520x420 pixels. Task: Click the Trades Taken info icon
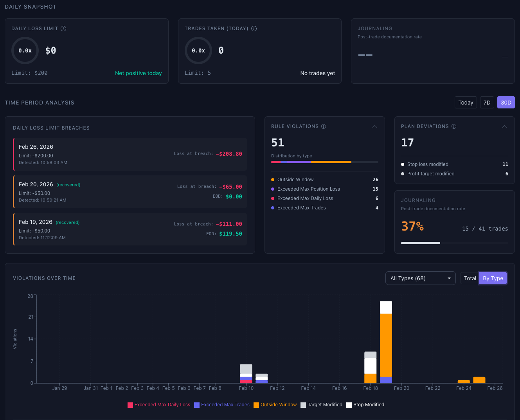tap(254, 29)
